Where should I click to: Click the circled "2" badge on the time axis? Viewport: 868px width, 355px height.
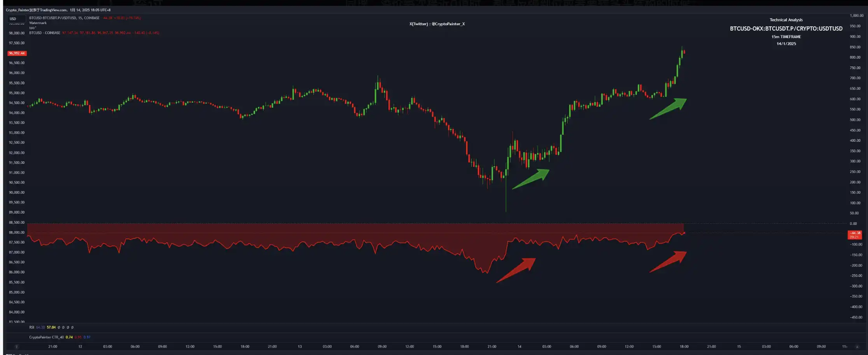(x=16, y=346)
